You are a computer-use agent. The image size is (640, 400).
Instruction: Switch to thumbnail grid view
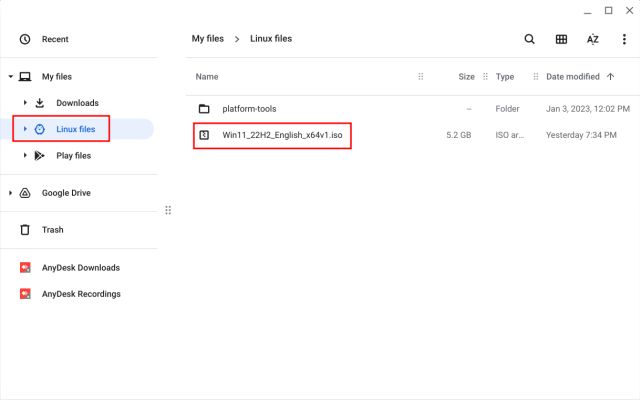click(x=561, y=39)
